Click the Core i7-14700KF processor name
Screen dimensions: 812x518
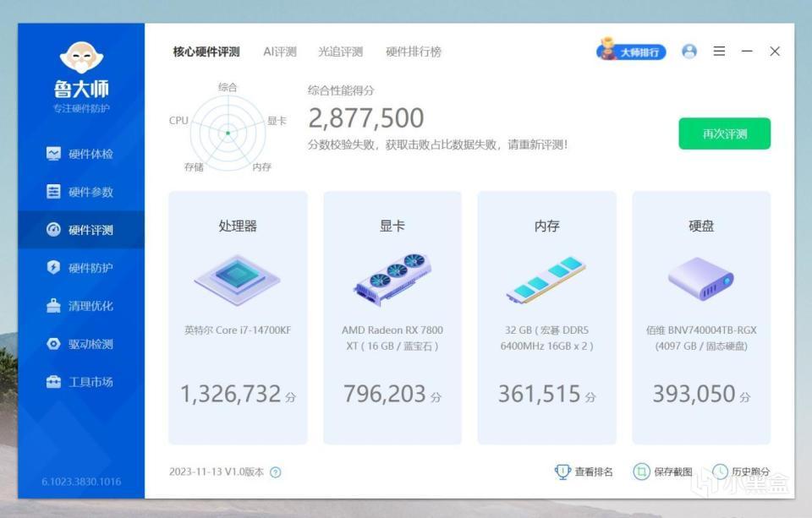tap(238, 330)
